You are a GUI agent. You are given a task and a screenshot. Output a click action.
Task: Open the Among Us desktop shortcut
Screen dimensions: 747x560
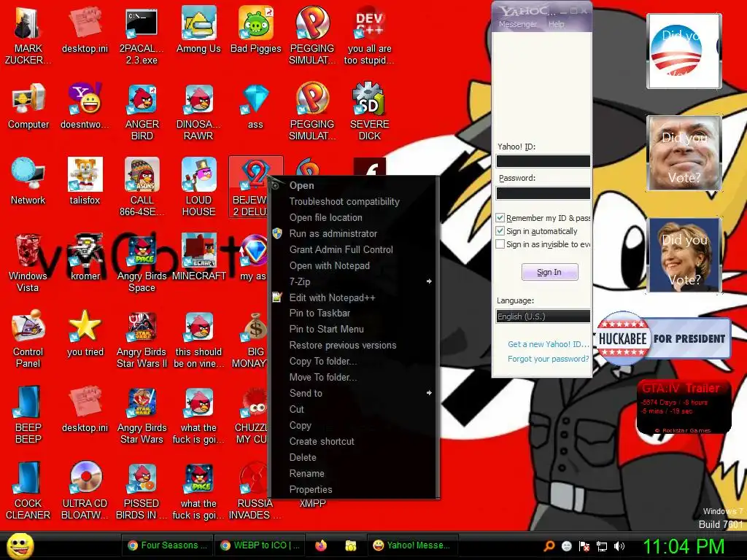pyautogui.click(x=198, y=29)
